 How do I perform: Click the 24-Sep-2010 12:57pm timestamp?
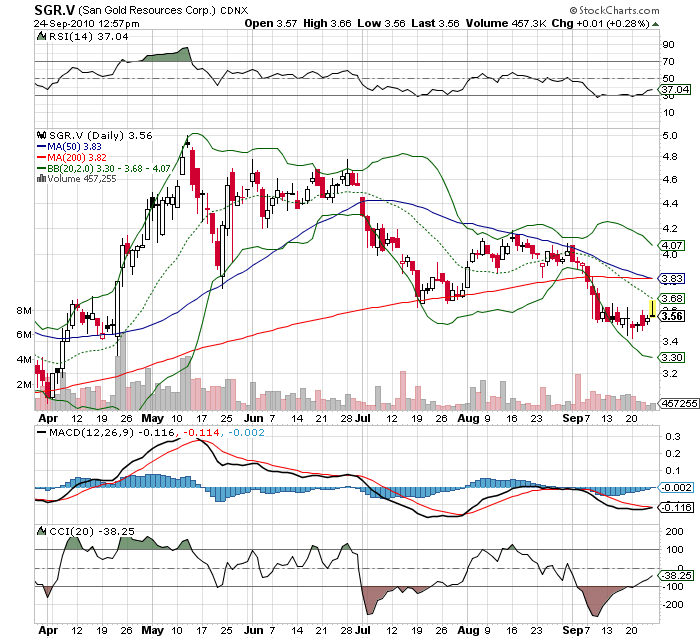[x=87, y=24]
